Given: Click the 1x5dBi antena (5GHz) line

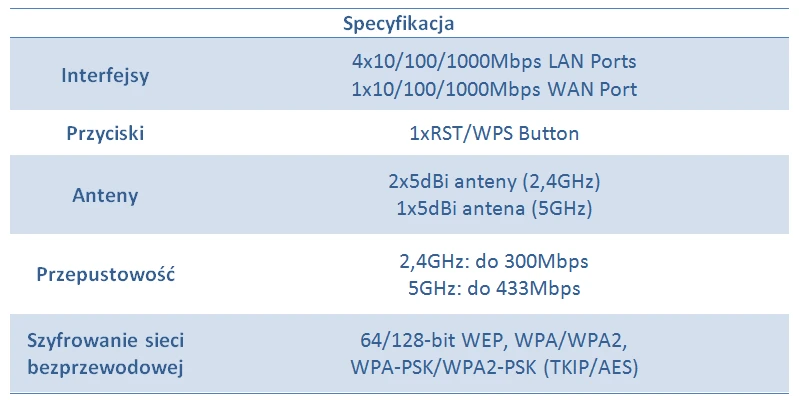Looking at the screenshot, I should (x=494, y=209).
